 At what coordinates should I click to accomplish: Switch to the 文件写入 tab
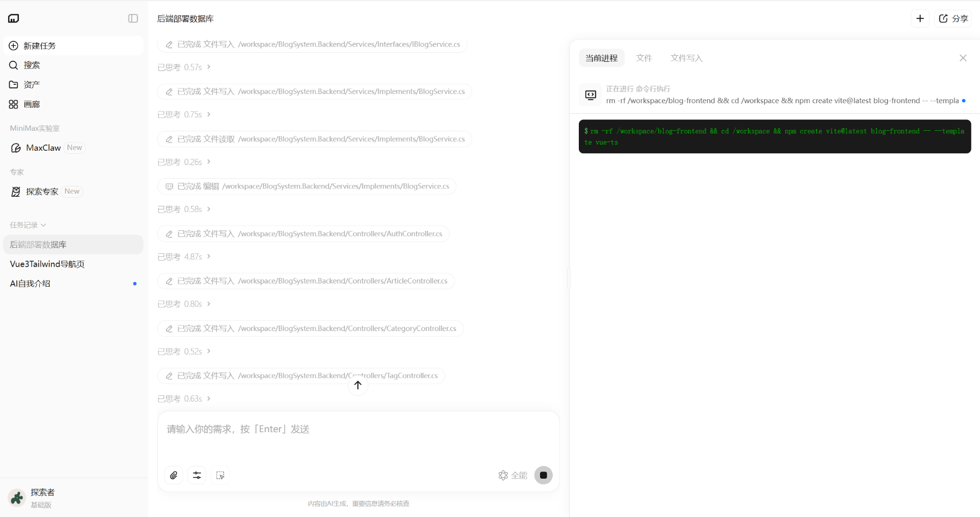[x=687, y=58]
